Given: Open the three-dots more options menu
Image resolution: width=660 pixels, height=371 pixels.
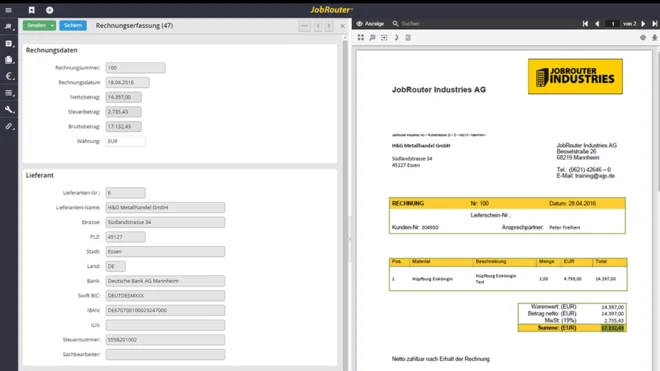Looking at the screenshot, I should pos(304,26).
